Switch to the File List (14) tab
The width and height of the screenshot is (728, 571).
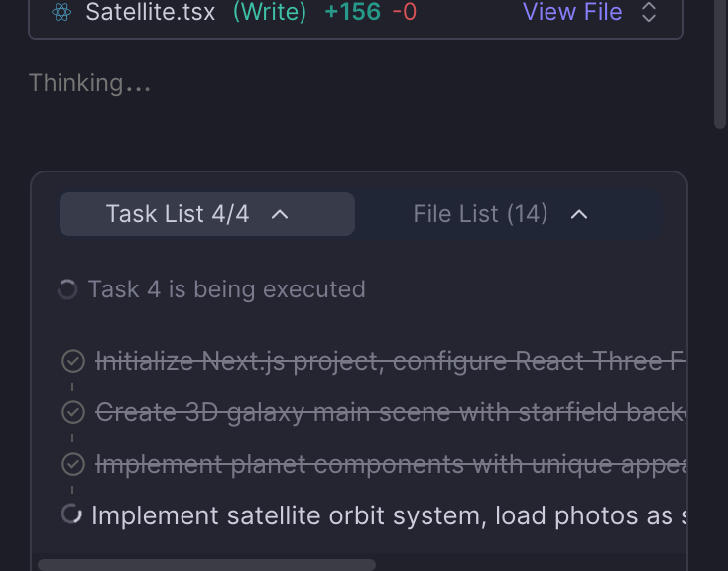click(480, 214)
